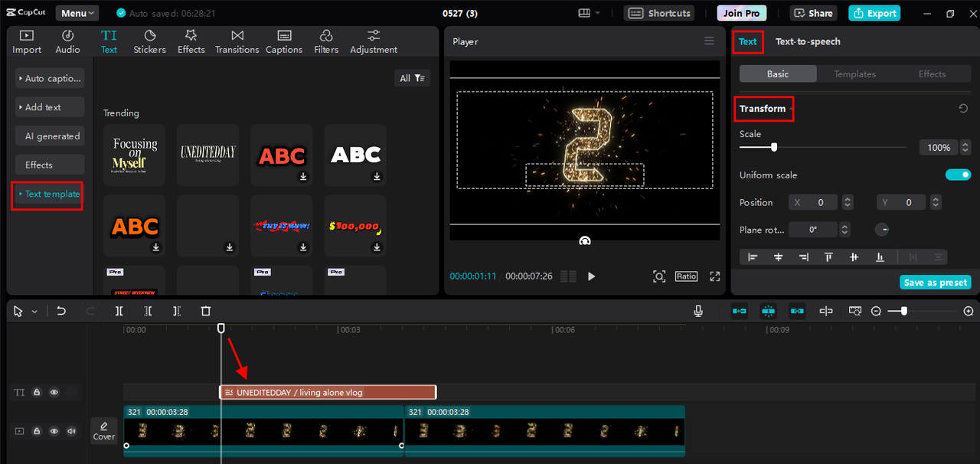980x464 pixels.
Task: Align text to the bottom edge
Action: pos(880,257)
